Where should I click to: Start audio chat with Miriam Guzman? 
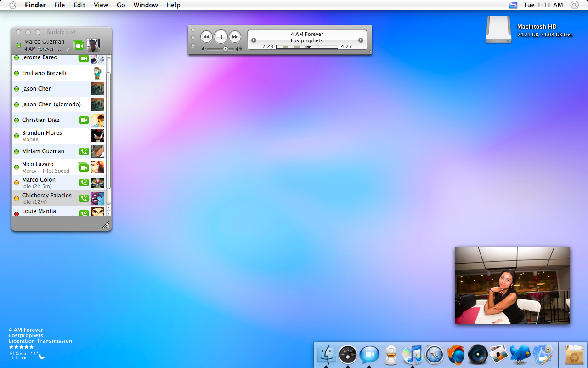coord(84,151)
